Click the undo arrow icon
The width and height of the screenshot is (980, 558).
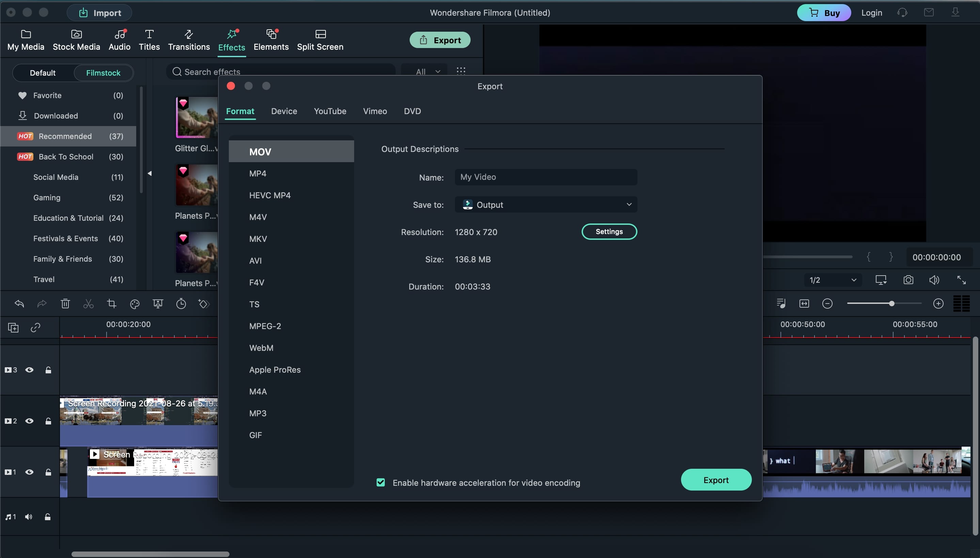coord(19,304)
